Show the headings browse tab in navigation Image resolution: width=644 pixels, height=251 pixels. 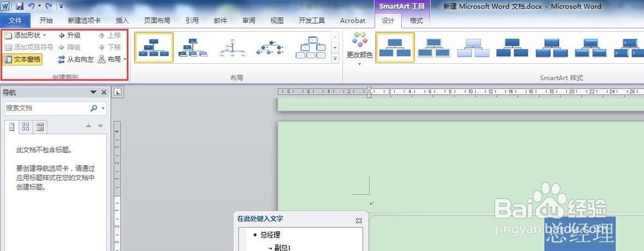12,126
